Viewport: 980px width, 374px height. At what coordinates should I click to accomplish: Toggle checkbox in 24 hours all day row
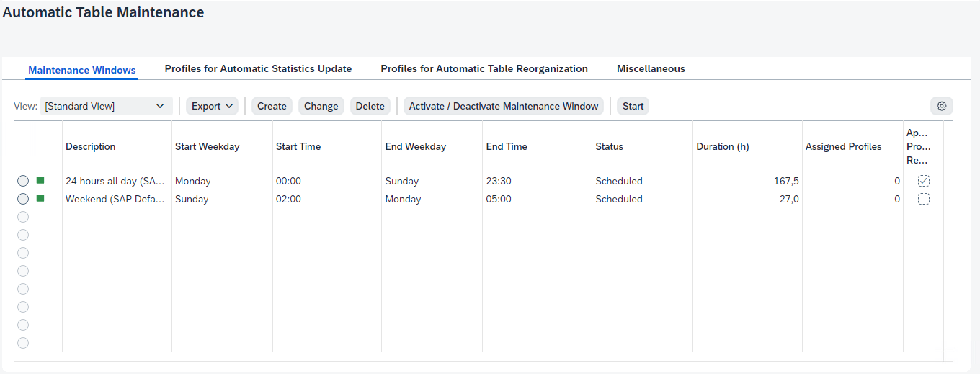(924, 181)
